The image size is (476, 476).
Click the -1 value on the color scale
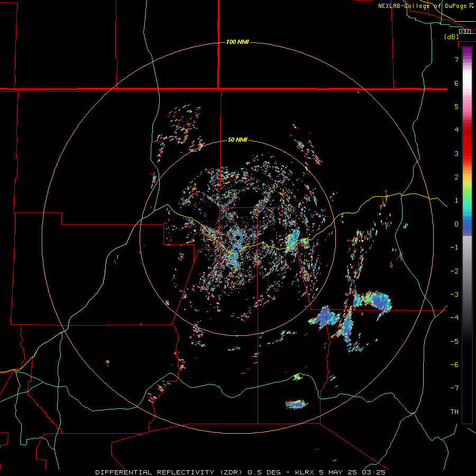[454, 248]
